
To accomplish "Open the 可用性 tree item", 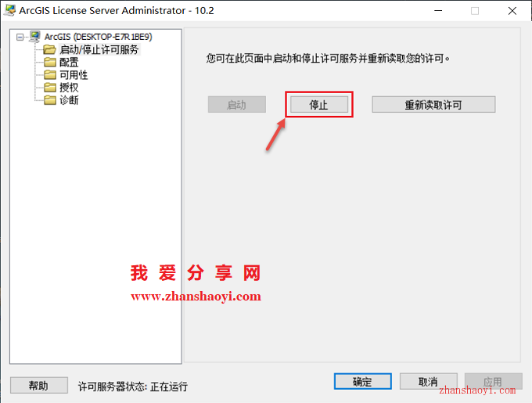I will pyautogui.click(x=74, y=75).
